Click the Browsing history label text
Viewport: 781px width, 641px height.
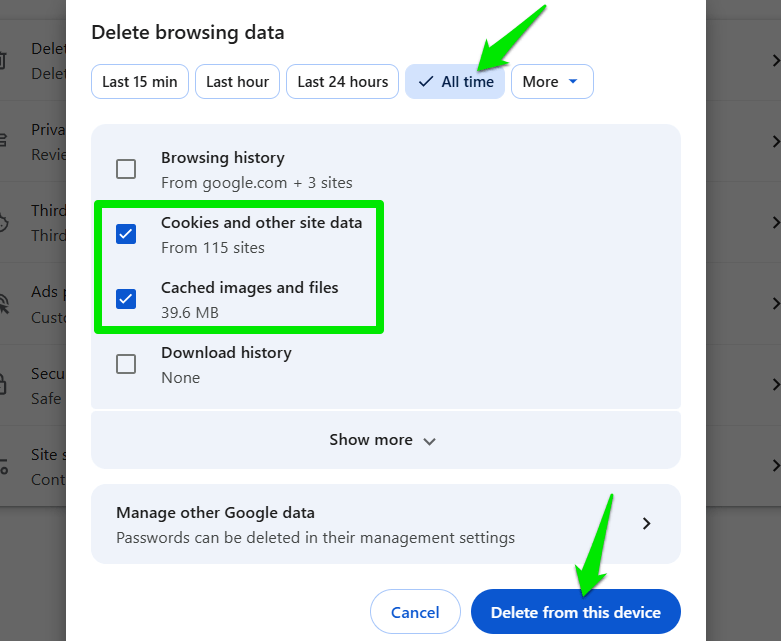pos(223,158)
